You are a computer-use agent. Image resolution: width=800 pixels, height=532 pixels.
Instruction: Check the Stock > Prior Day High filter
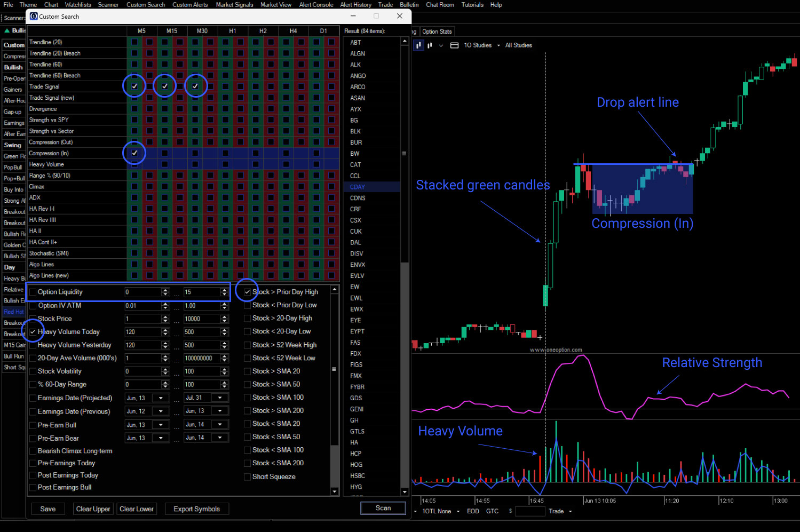click(x=247, y=291)
